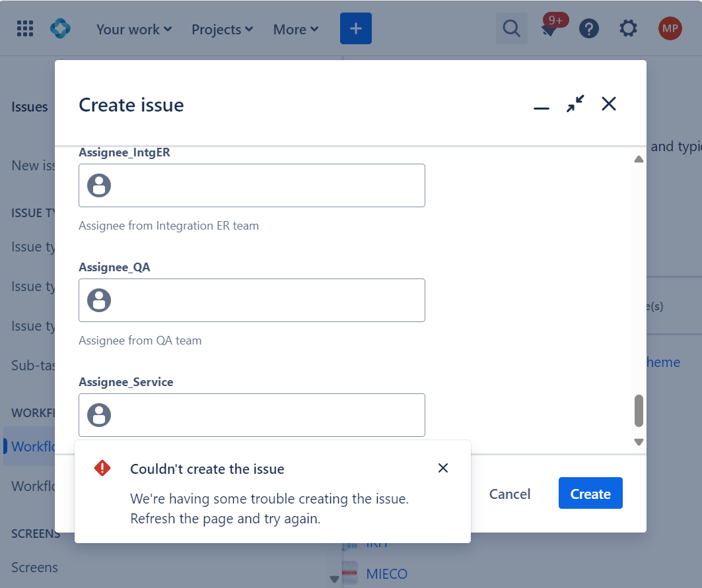Viewport: 702px width, 588px height.
Task: Click the Assignee_Service field label
Action: pos(125,381)
